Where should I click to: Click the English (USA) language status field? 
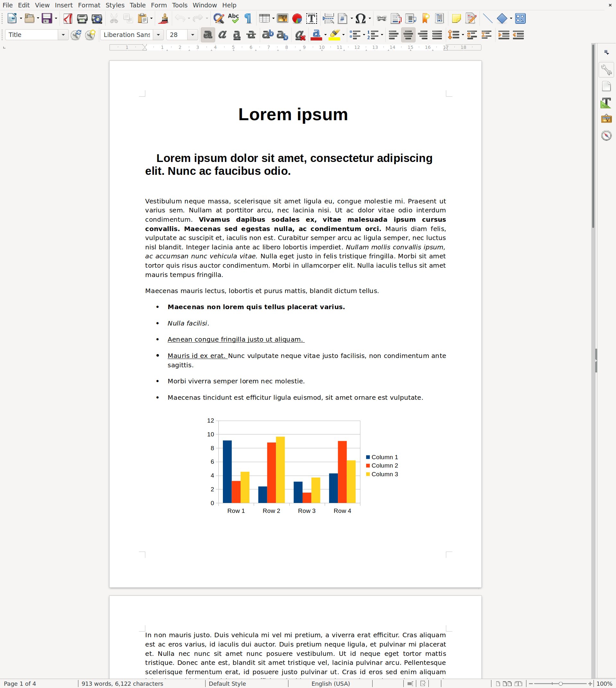pos(330,684)
